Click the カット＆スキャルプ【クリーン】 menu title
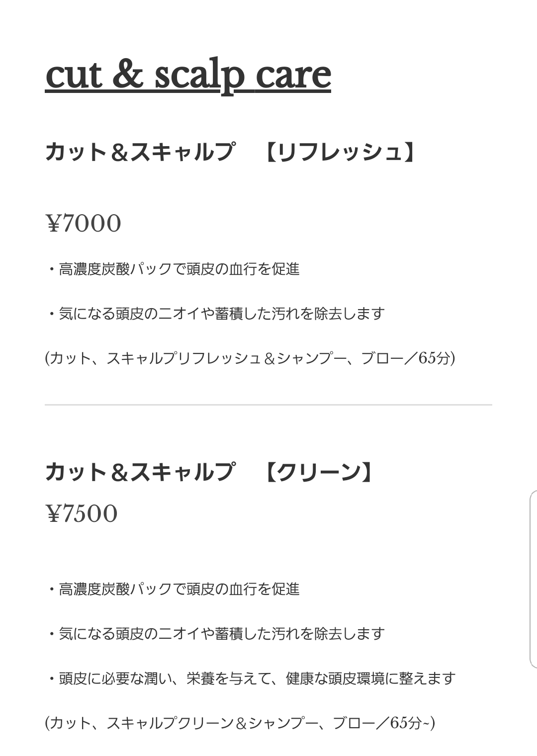 pos(209,472)
